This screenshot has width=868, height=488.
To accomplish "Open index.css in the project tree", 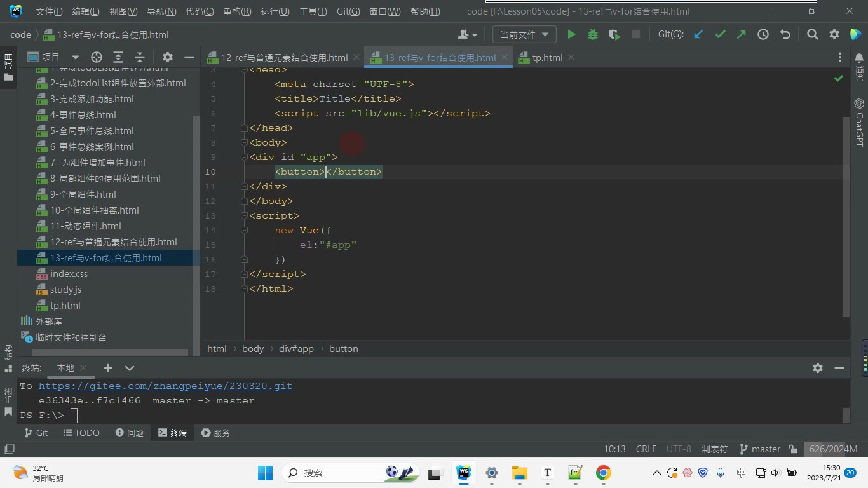I will [69, 274].
